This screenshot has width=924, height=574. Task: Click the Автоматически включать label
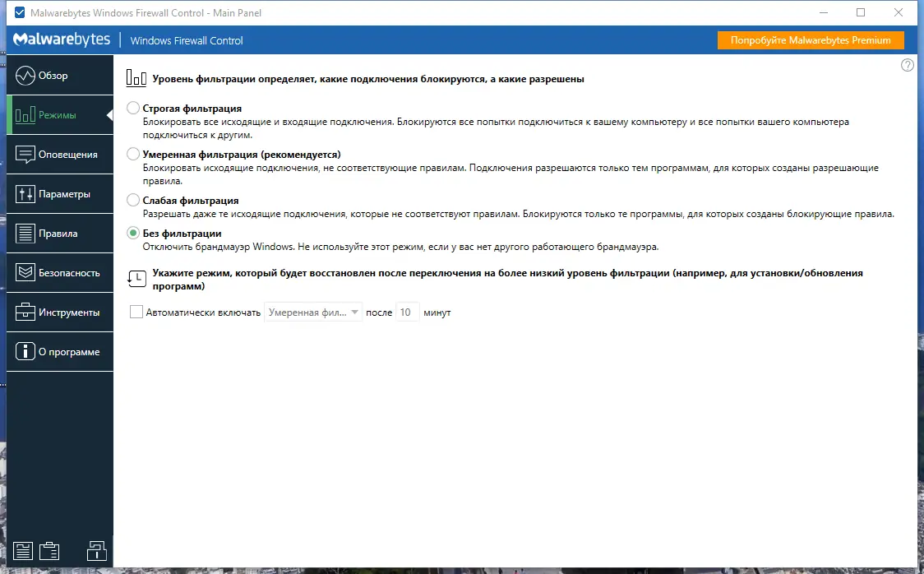[203, 313]
